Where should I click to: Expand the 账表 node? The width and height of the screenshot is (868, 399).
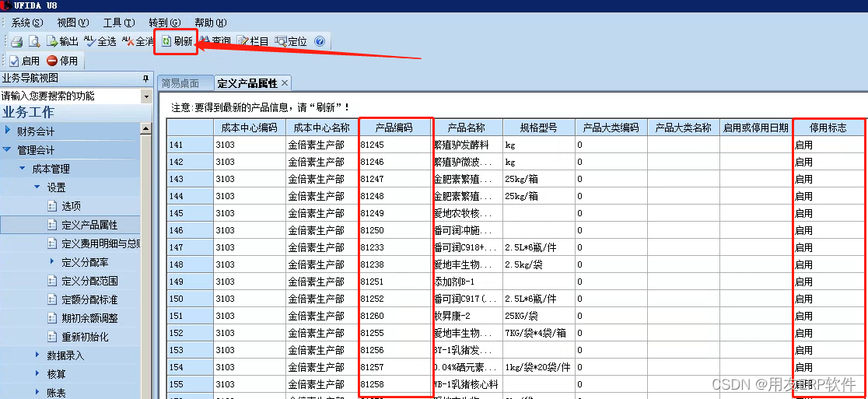coord(37,392)
